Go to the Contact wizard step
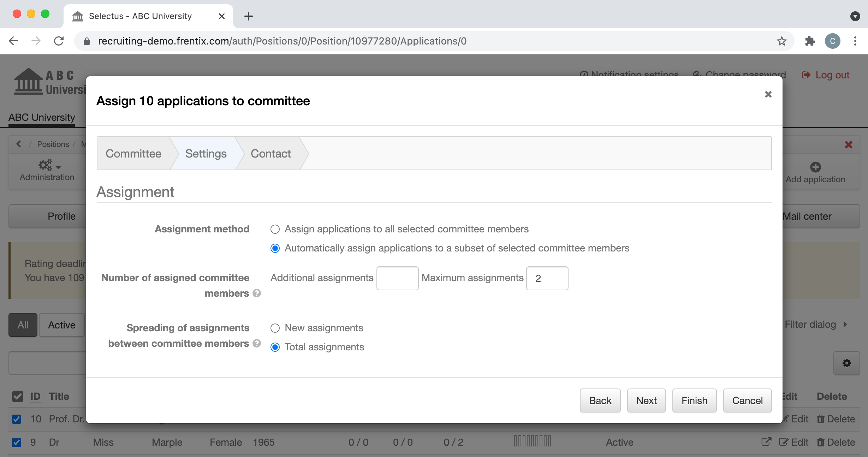This screenshot has height=457, width=868. 271,154
